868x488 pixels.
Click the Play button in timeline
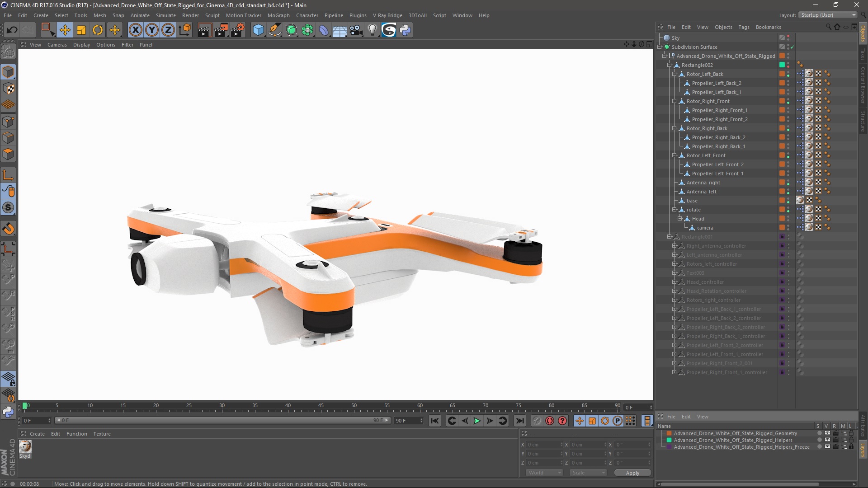(477, 421)
